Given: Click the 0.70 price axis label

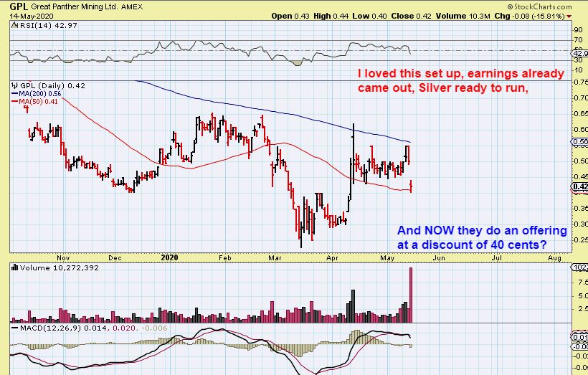Looking at the screenshot, I should coord(581,98).
